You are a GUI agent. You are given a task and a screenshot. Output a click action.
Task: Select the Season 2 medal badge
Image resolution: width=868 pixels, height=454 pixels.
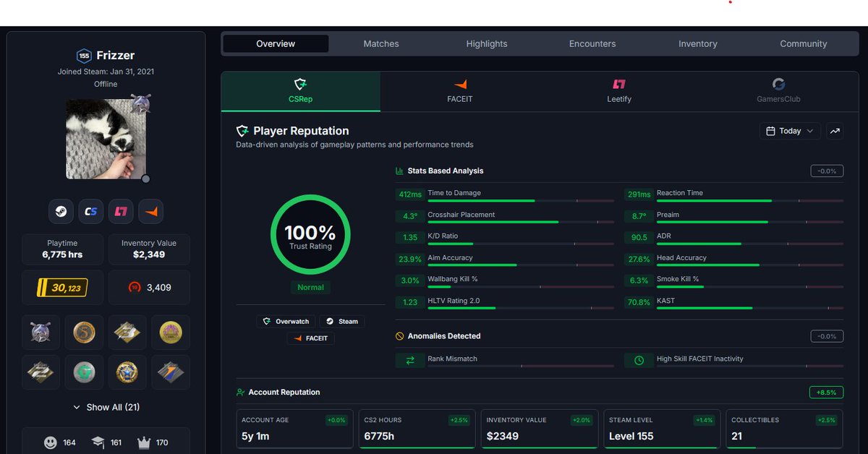[41, 372]
